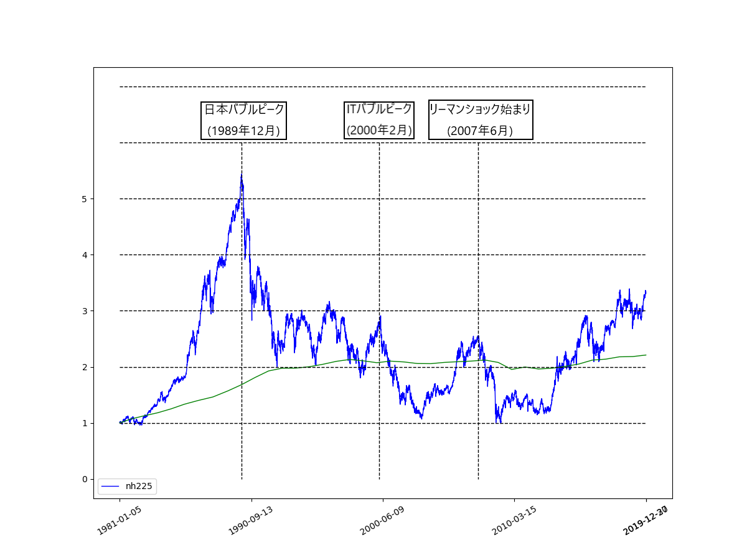Click x-axis date 1981-01-05
Image resolution: width=747 pixels, height=560 pixels.
pyautogui.click(x=118, y=521)
